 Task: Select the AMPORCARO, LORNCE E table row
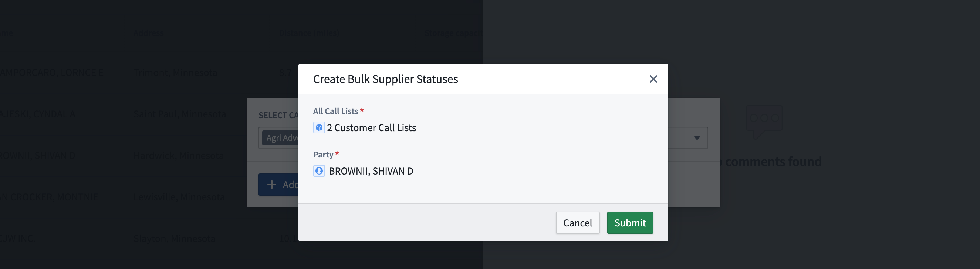52,72
